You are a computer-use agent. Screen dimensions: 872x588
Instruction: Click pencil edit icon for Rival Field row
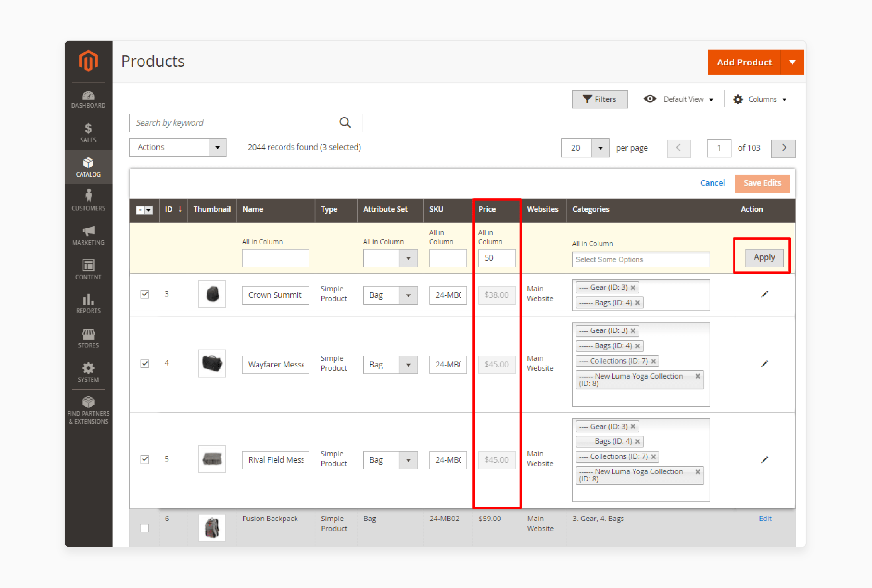pos(764,459)
